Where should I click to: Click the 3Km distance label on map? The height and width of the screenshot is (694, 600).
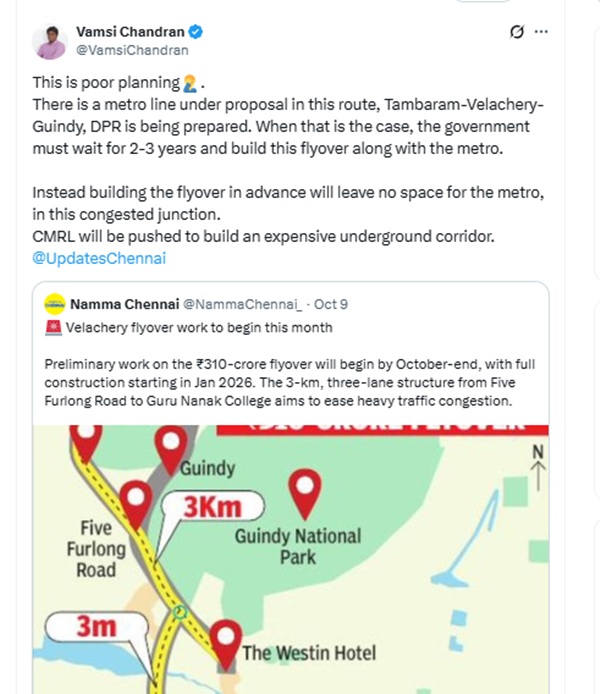215,508
